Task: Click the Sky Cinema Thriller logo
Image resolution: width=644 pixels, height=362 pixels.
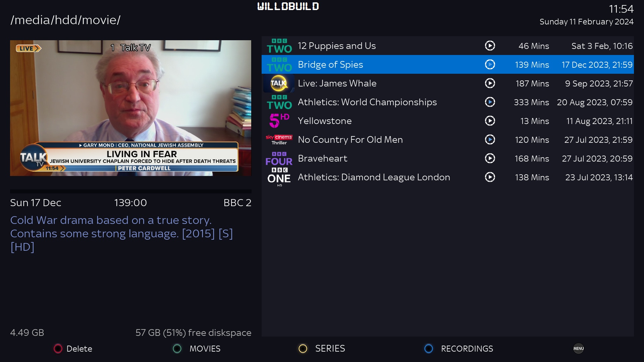Action: point(279,140)
